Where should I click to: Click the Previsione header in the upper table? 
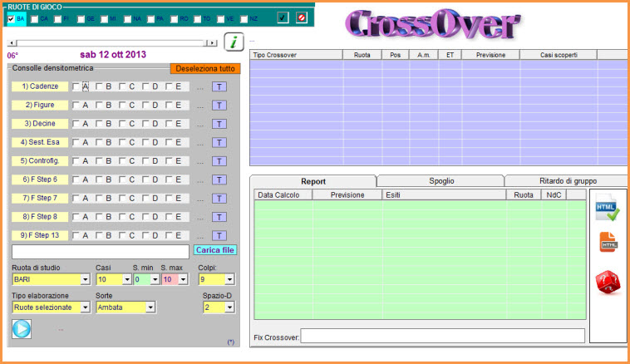tap(490, 55)
